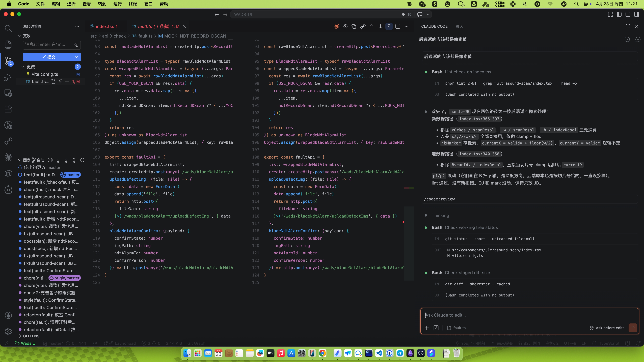
Task: Click check breadcrumb segment
Action: pos(120,36)
